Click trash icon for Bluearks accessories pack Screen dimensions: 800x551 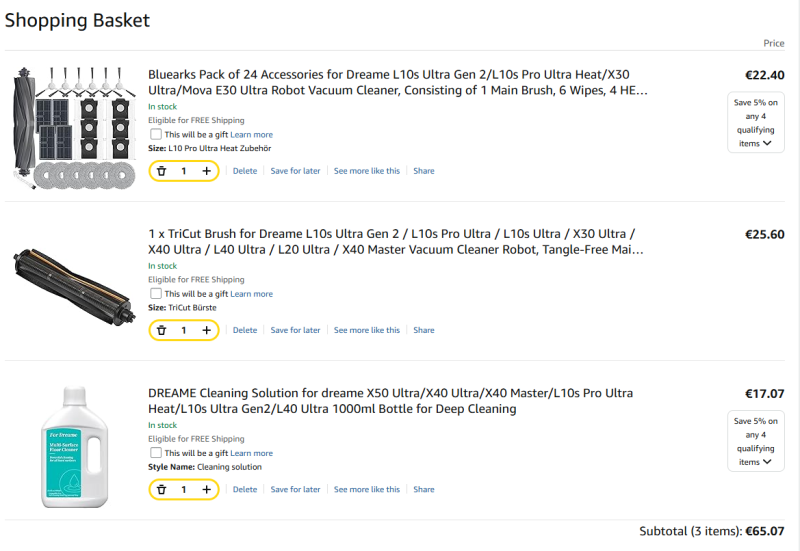click(162, 171)
